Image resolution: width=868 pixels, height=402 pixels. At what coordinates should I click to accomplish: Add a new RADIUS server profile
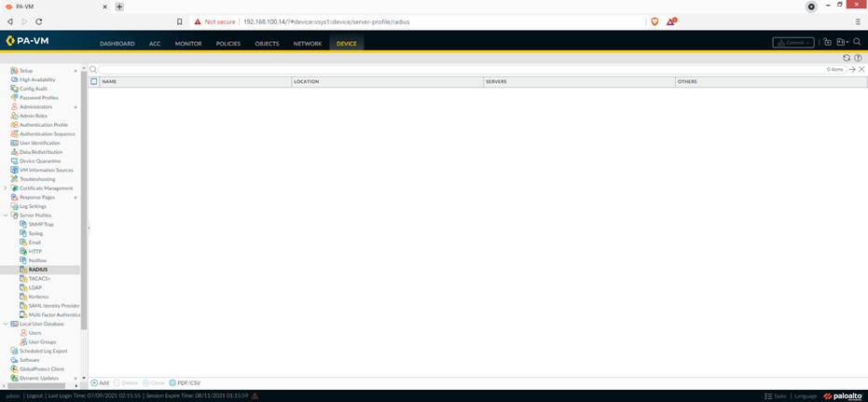tap(100, 382)
